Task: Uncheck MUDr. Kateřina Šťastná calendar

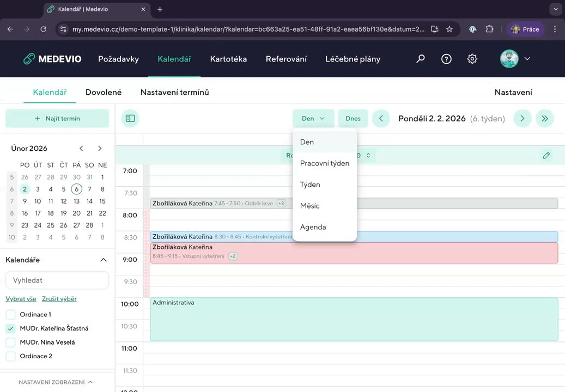Action: [11, 328]
